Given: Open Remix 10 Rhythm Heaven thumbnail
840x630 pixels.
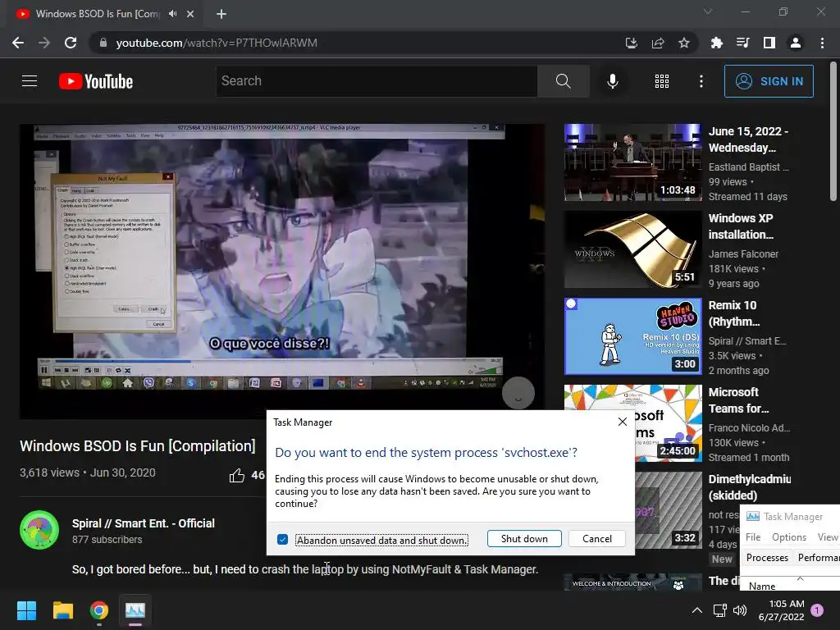Looking at the screenshot, I should pyautogui.click(x=632, y=336).
